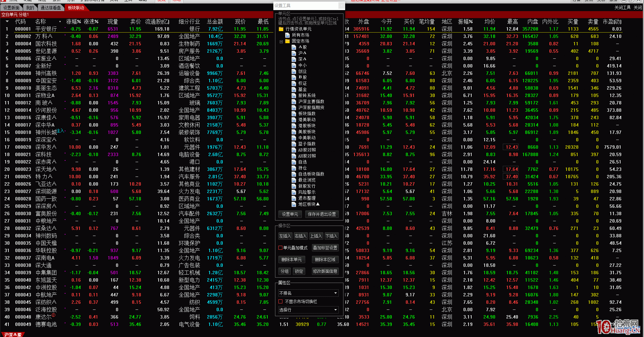Click the 上插入 button

point(316,236)
